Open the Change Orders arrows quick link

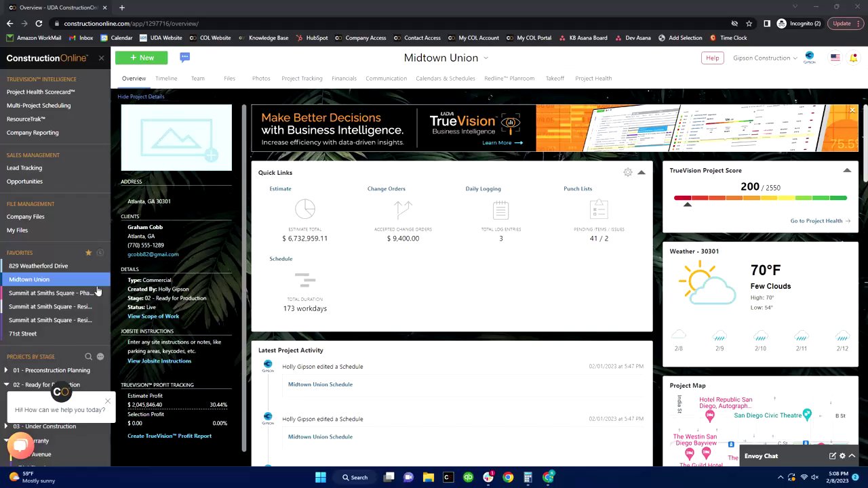click(403, 209)
